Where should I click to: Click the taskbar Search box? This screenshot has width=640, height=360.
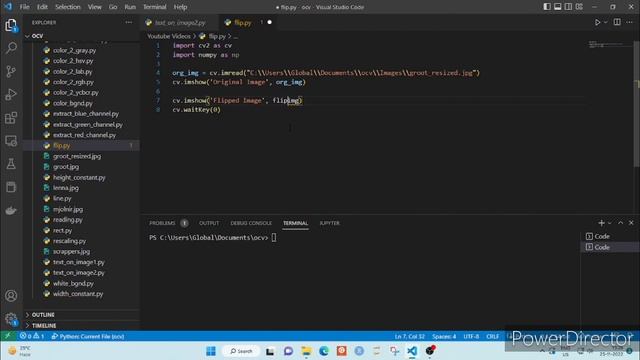[x=241, y=351]
